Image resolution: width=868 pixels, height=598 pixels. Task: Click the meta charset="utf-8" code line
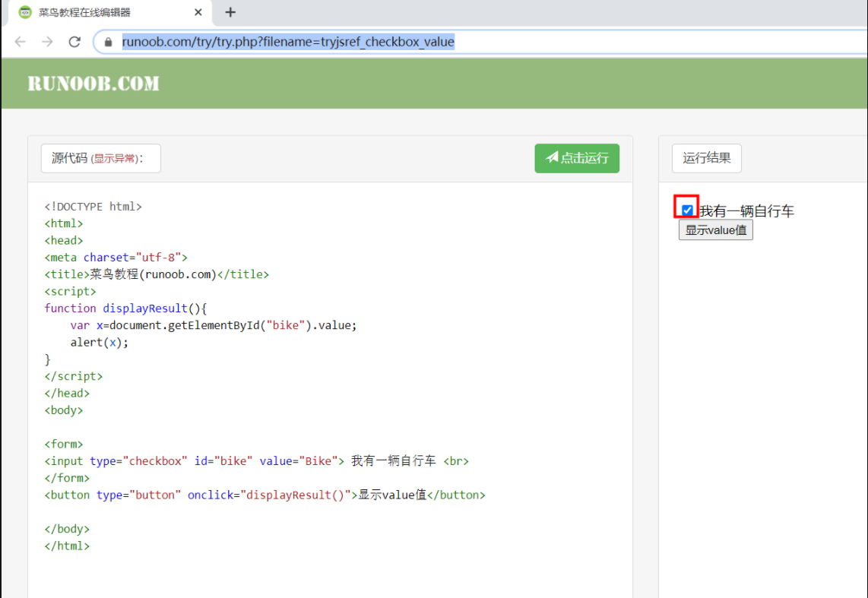click(x=116, y=258)
